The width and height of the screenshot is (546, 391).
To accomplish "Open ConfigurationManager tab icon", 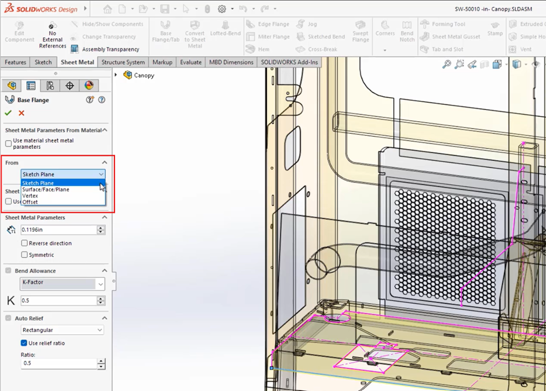I will pos(50,85).
